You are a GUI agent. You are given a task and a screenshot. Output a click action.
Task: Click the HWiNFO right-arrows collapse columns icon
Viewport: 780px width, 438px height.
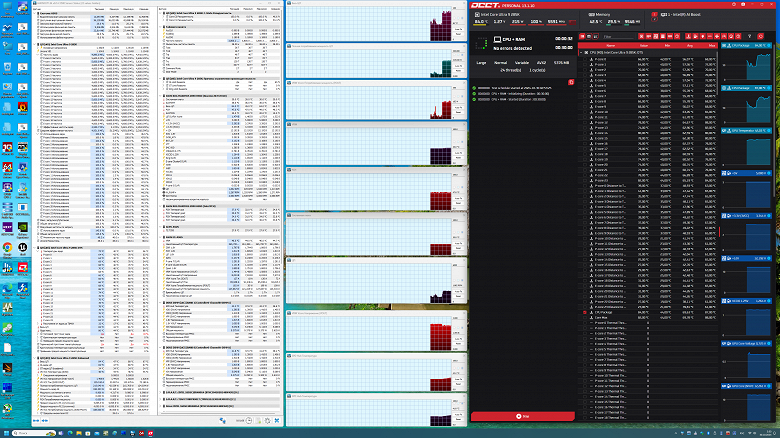[45, 421]
